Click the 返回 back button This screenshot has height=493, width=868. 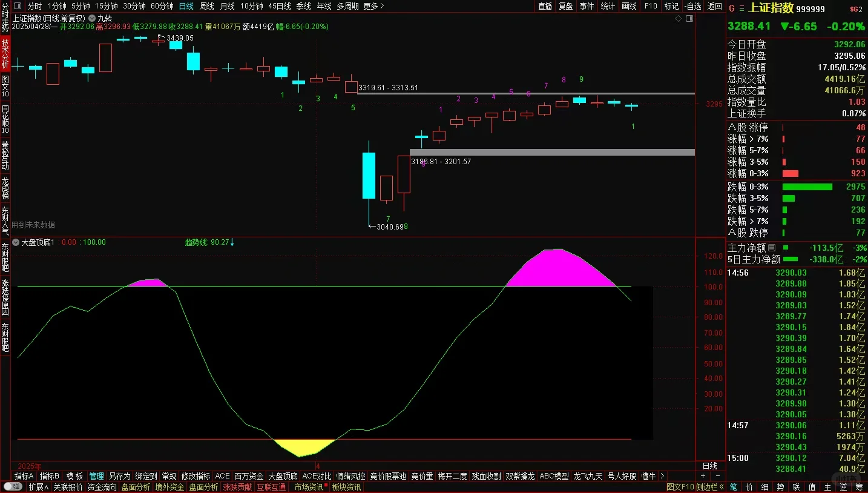pos(715,6)
